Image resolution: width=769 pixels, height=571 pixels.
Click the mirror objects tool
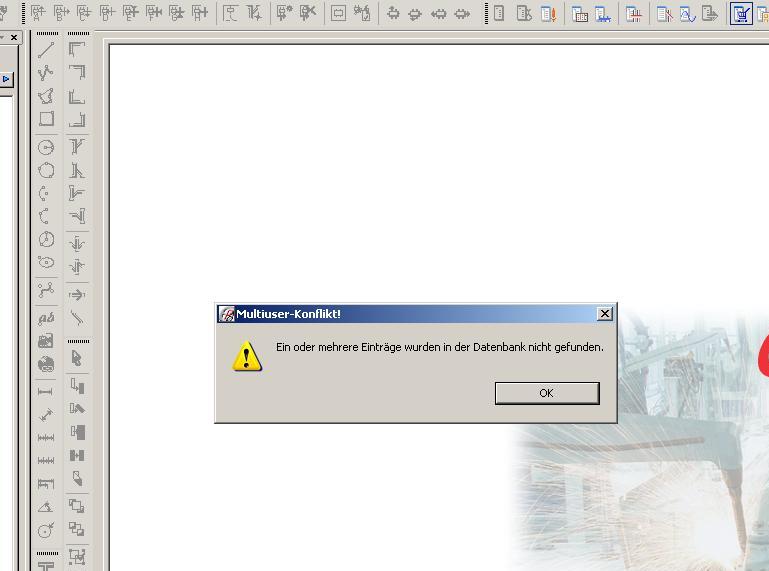(x=77, y=455)
